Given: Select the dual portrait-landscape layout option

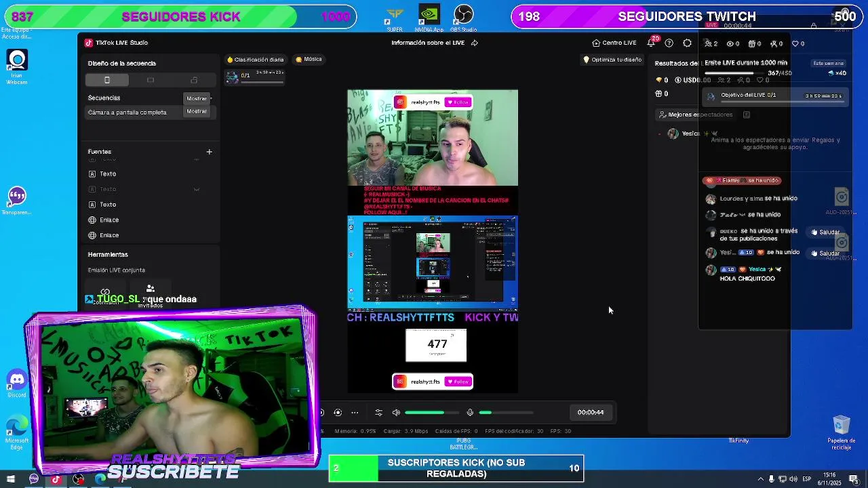Looking at the screenshot, I should pyautogui.click(x=194, y=80).
